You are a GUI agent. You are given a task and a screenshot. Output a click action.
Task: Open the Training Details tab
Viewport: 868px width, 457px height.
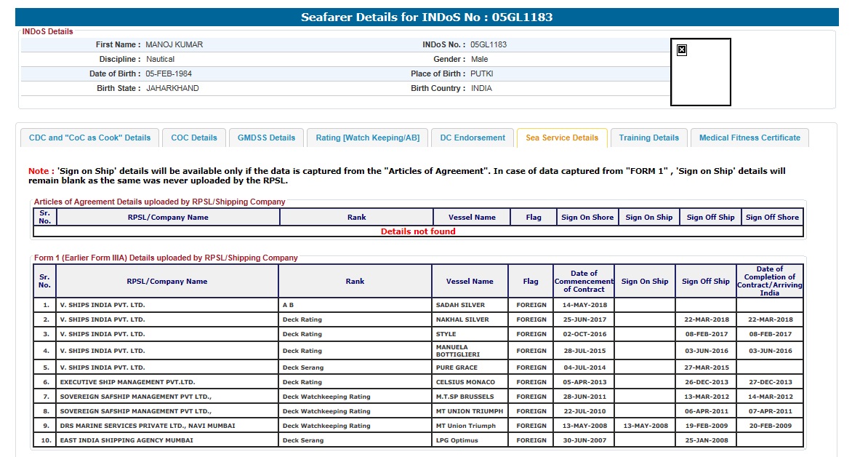(x=649, y=138)
